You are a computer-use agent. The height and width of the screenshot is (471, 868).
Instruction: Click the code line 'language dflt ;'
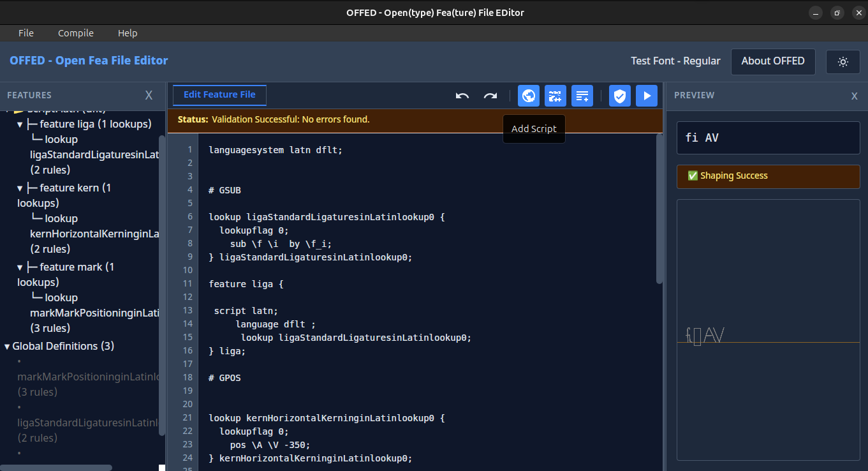276,324
